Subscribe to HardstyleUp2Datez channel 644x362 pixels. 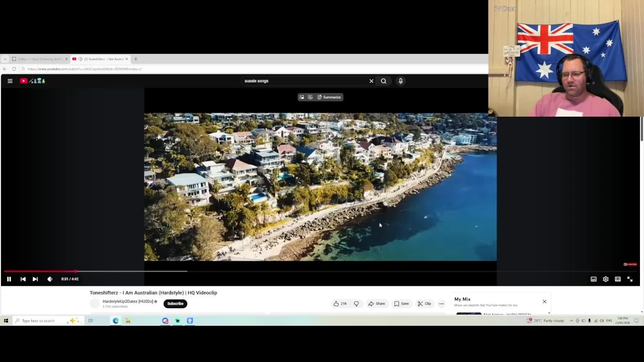click(x=175, y=304)
